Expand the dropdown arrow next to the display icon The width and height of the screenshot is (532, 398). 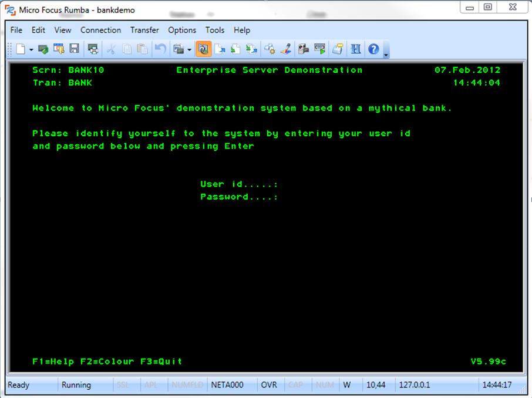[189, 49]
